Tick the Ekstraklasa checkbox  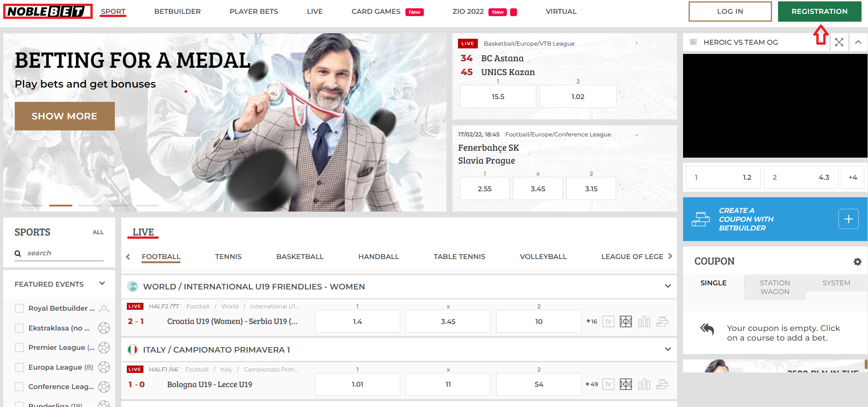tap(19, 328)
